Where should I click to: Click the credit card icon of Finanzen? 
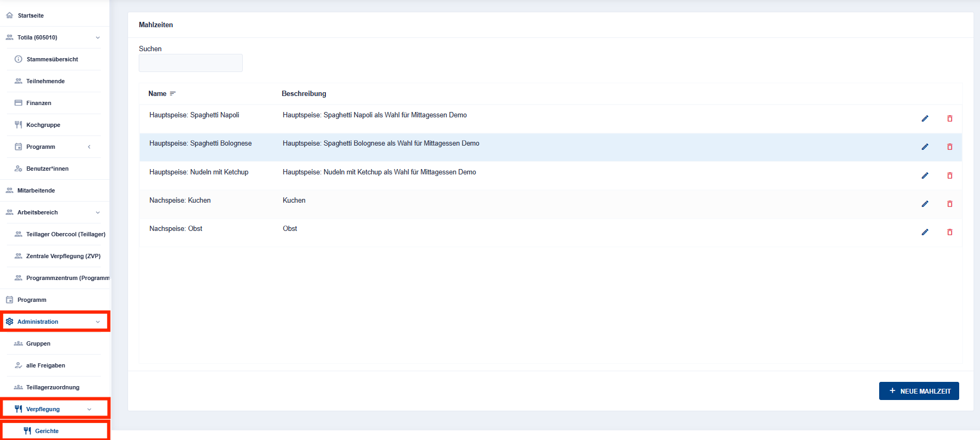coord(18,103)
